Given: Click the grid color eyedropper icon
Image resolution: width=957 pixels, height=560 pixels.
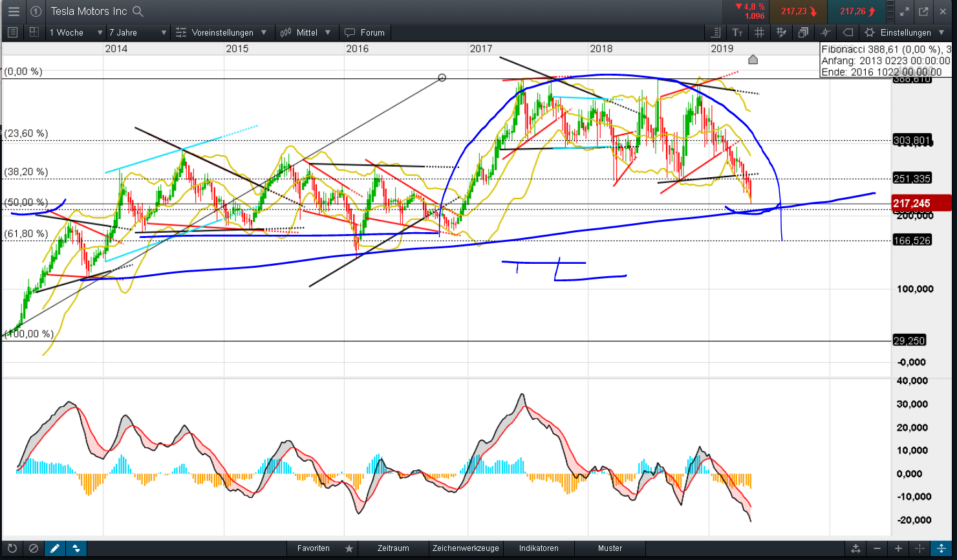Looking at the screenshot, I should (781, 32).
